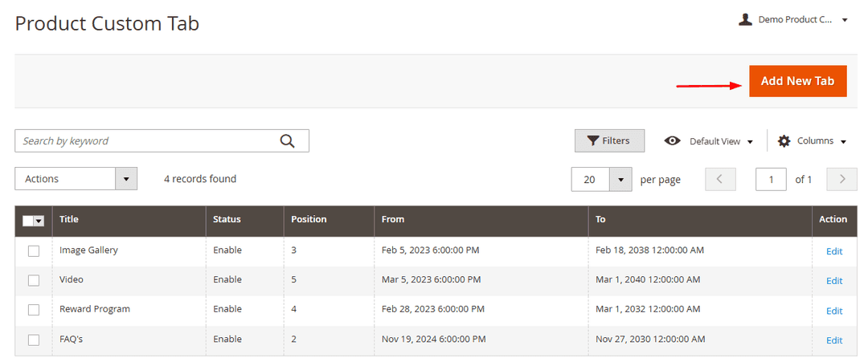This screenshot has width=868, height=362.
Task: Click the funnel icon on Filters
Action: 593,141
